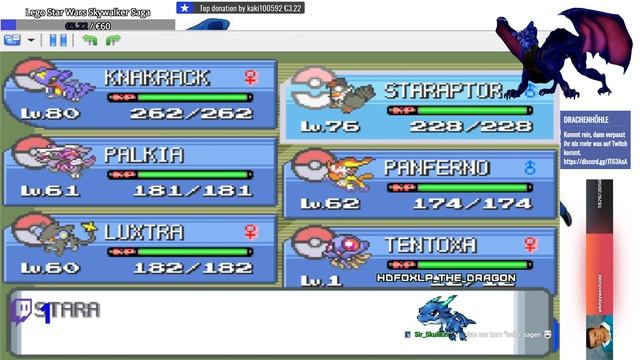Image resolution: width=640 pixels, height=360 pixels.
Task: Click the 174/174 HP value
Action: click(x=473, y=203)
